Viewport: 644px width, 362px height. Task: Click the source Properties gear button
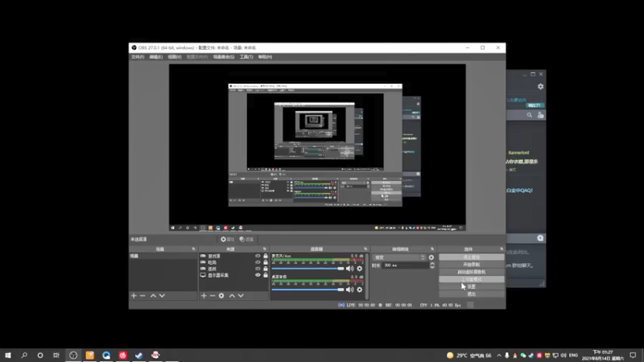point(227,239)
